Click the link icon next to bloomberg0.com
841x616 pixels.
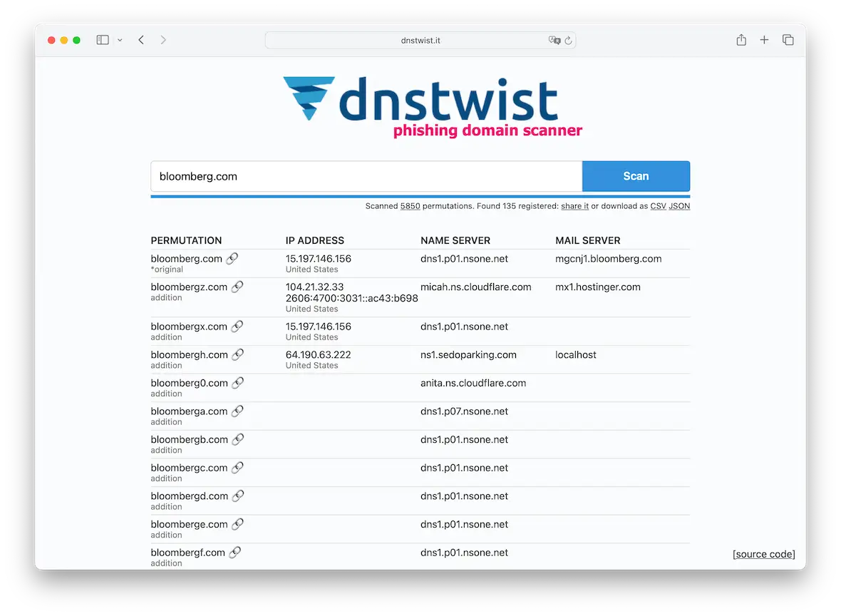[x=238, y=383]
